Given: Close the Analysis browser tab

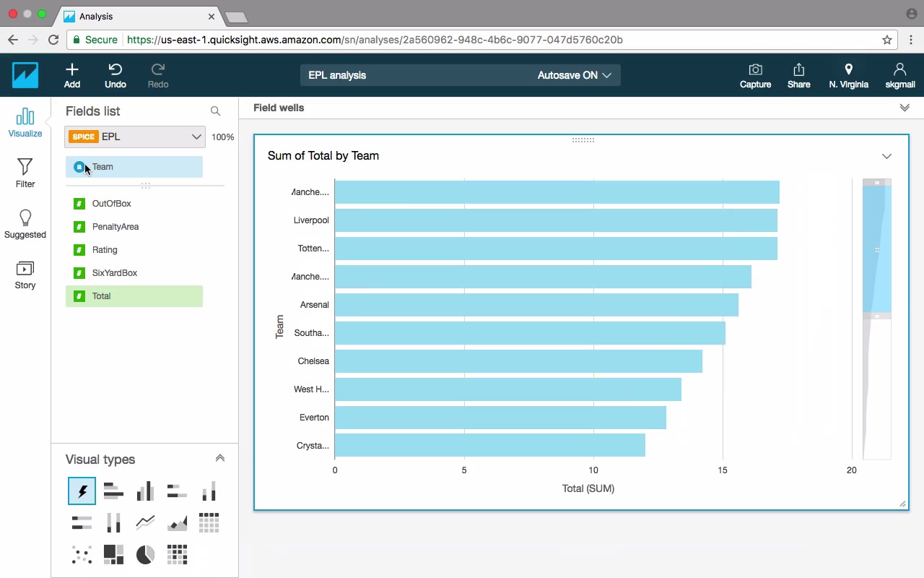Looking at the screenshot, I should click(x=212, y=16).
